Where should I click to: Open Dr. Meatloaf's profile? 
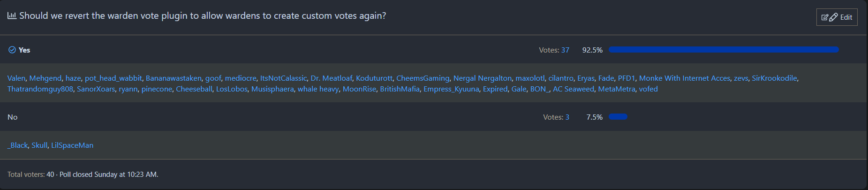pos(331,78)
